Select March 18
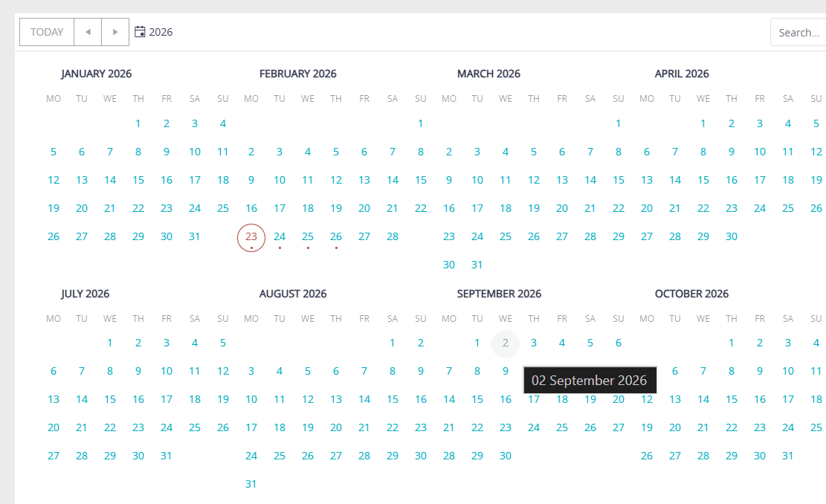The width and height of the screenshot is (826, 504). tap(505, 209)
